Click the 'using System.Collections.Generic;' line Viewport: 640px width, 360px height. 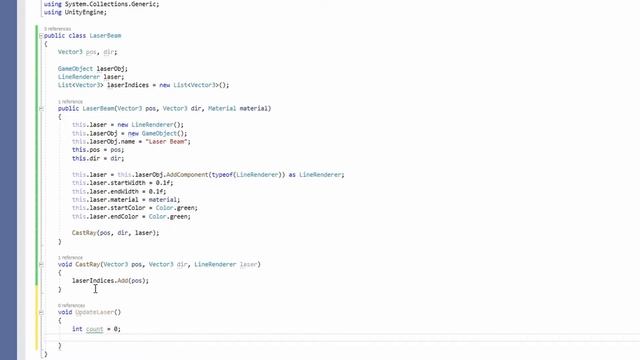(x=102, y=4)
